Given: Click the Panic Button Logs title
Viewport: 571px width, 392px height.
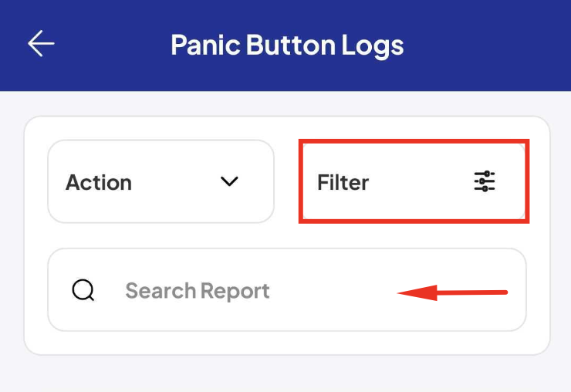Looking at the screenshot, I should click(x=287, y=46).
